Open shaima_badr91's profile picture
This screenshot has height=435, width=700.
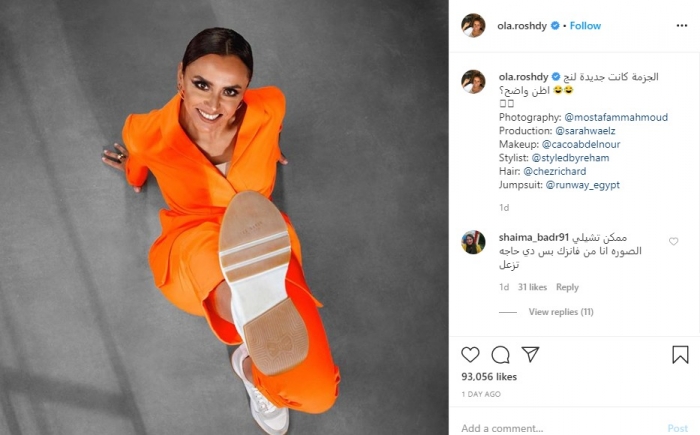(x=473, y=242)
